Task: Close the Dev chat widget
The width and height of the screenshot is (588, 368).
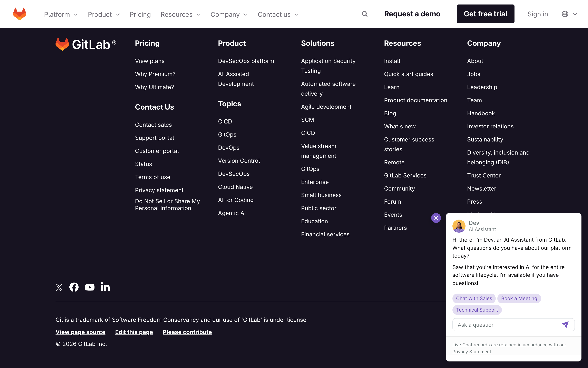Action: [436, 218]
